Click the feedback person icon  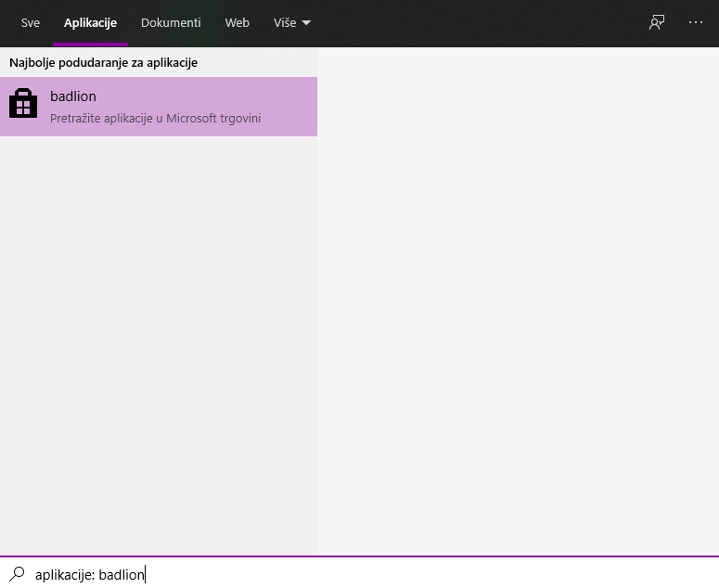pyautogui.click(x=657, y=22)
